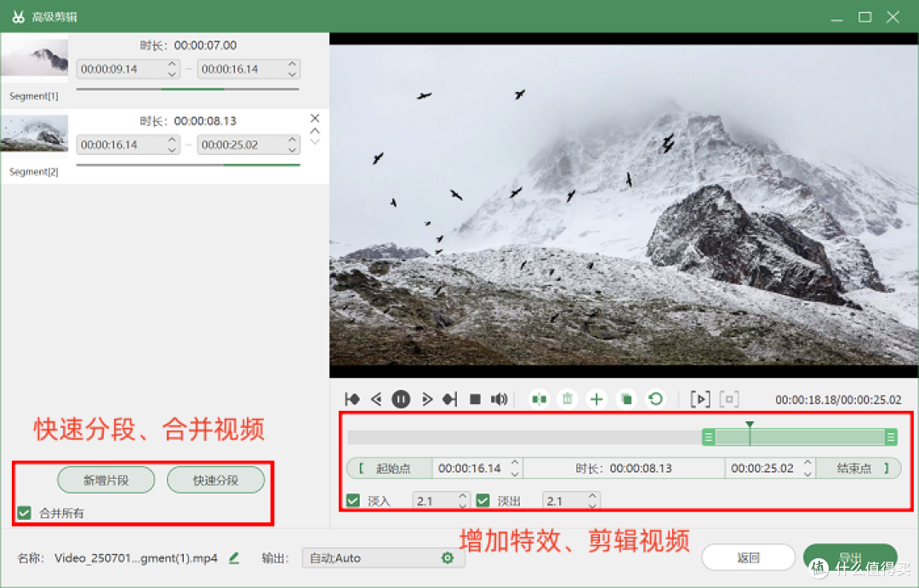Pause the video playback
919x588 pixels.
click(401, 399)
